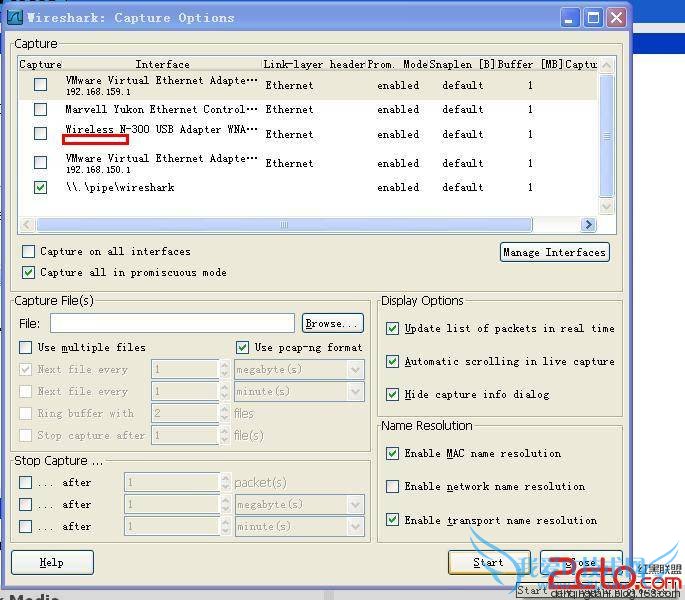Check the VMware adapter 192.168.150.1 capture box
685x600 pixels.
[x=41, y=163]
